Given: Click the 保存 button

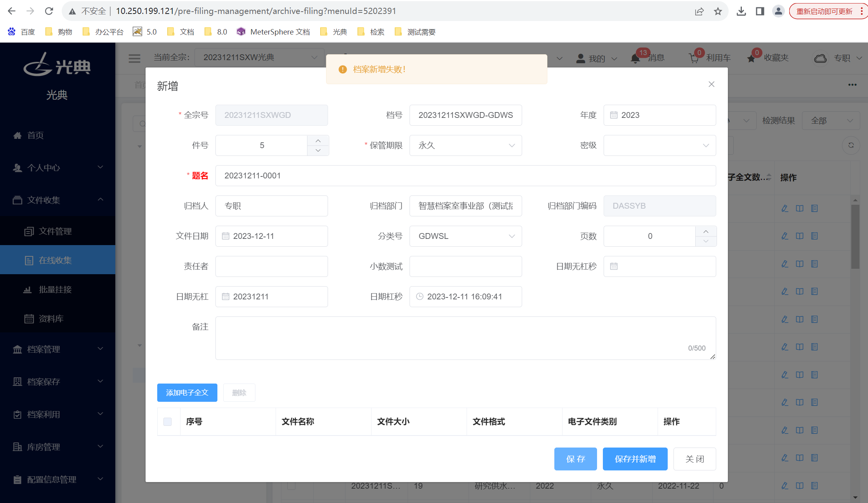Looking at the screenshot, I should [575, 459].
